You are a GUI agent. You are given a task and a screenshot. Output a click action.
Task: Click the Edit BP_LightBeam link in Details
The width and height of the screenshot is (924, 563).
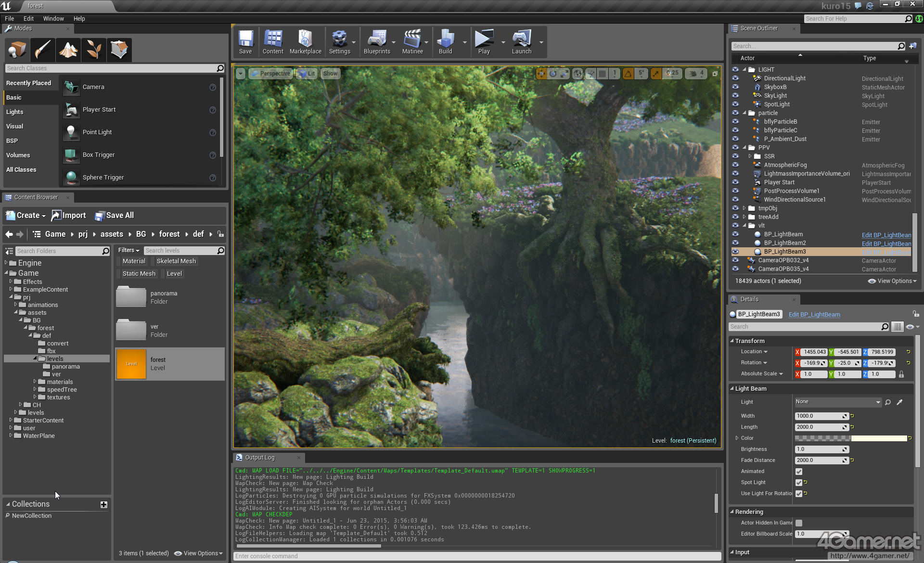point(814,315)
